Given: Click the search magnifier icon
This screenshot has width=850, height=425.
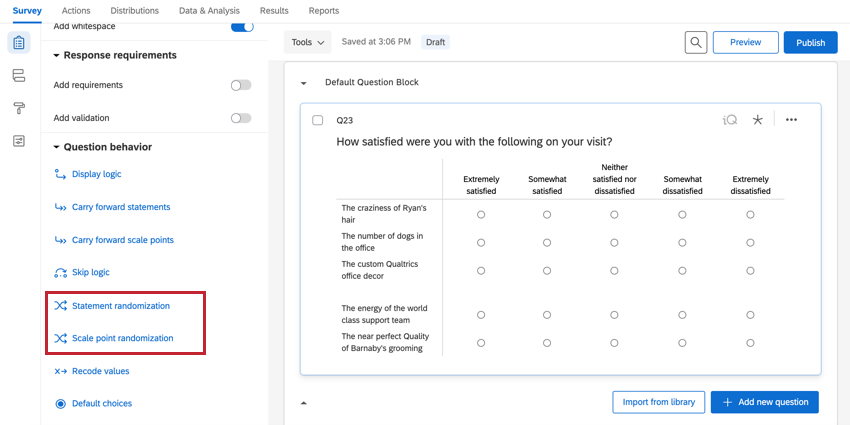Looking at the screenshot, I should coord(696,42).
